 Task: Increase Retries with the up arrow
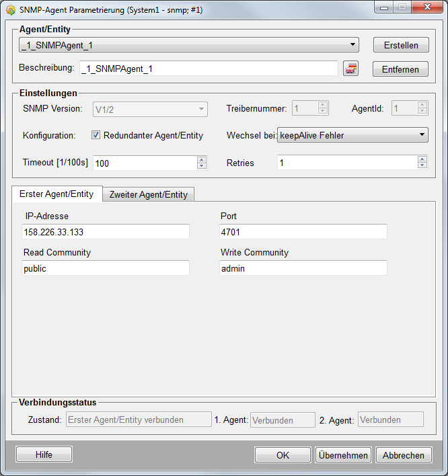(x=422, y=159)
